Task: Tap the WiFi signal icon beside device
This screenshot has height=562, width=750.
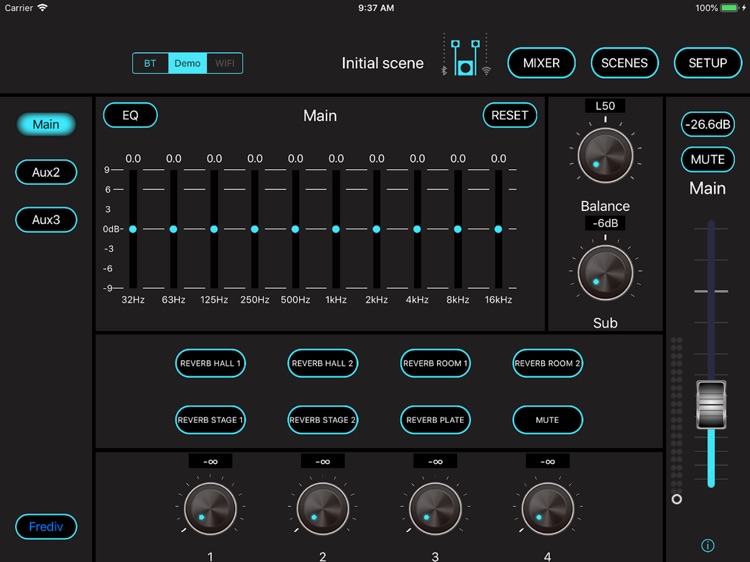Action: (x=486, y=71)
